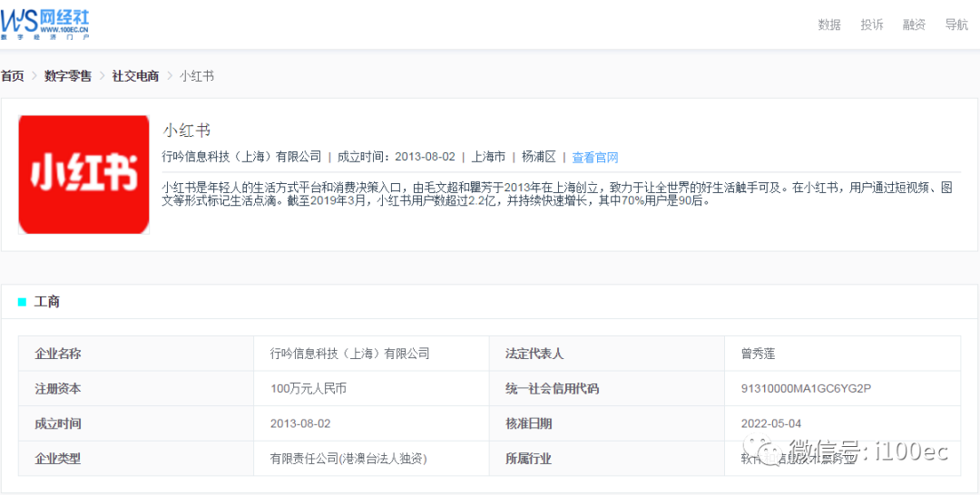Click 杨浦区 district text
Image resolution: width=980 pixels, height=495 pixels.
539,158
